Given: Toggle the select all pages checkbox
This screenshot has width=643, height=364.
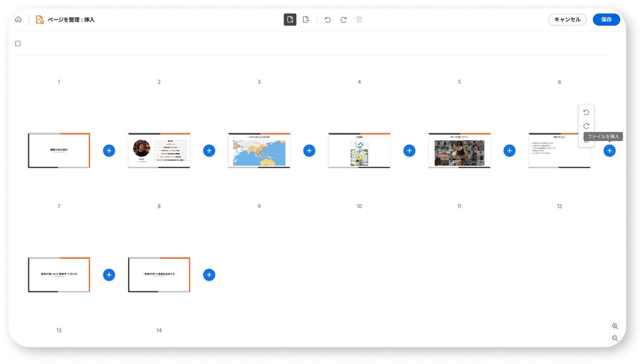Looking at the screenshot, I should tap(18, 43).
